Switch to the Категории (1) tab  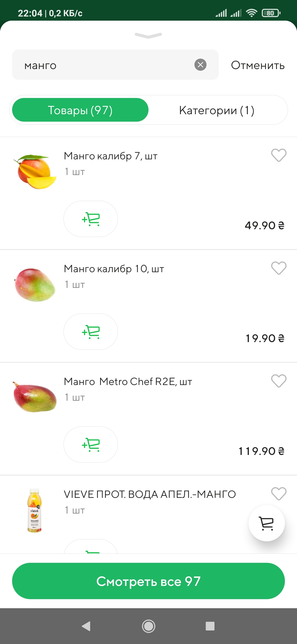217,110
